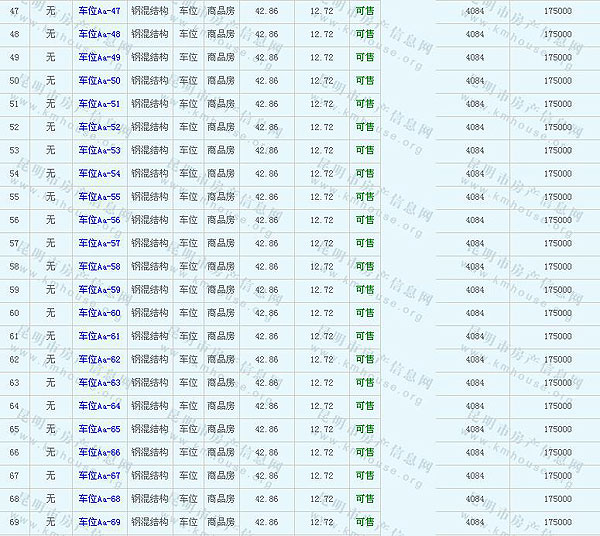Image resolution: width=600 pixels, height=536 pixels.
Task: Open the 车位Aa-55 link
Action: click(99, 197)
